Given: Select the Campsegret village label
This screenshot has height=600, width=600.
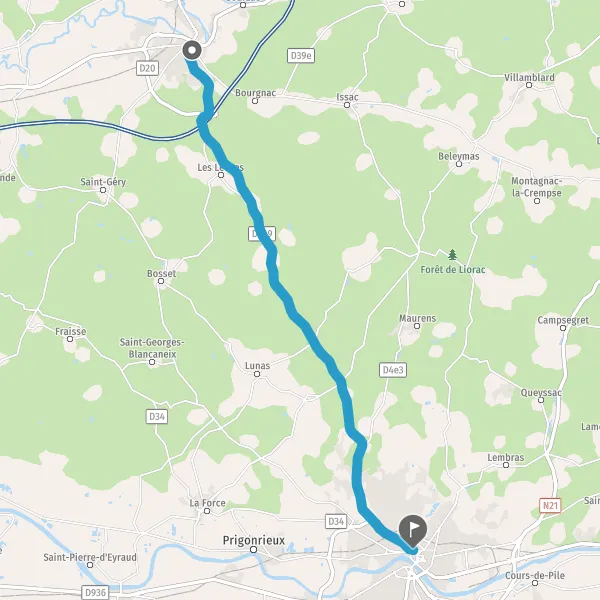Looking at the screenshot, I should pos(563,320).
